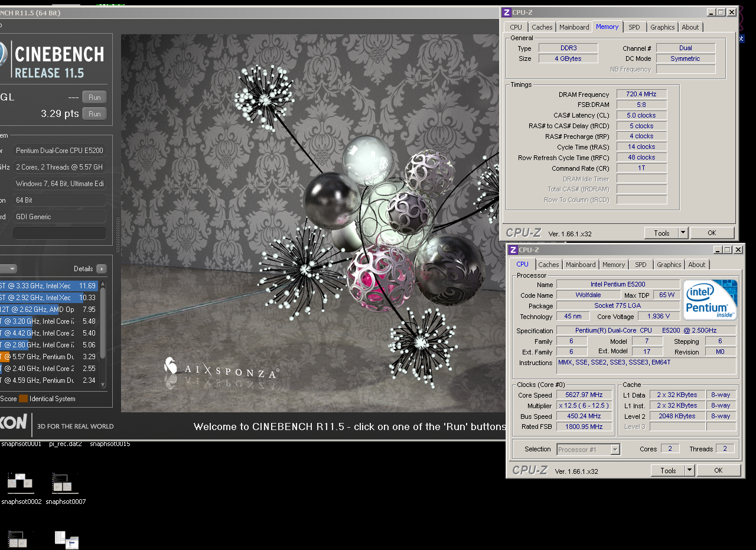This screenshot has width=756, height=550.
Task: Select the 3.33 GHz Intel Xeon 11.69 ranking row
Action: click(x=49, y=286)
